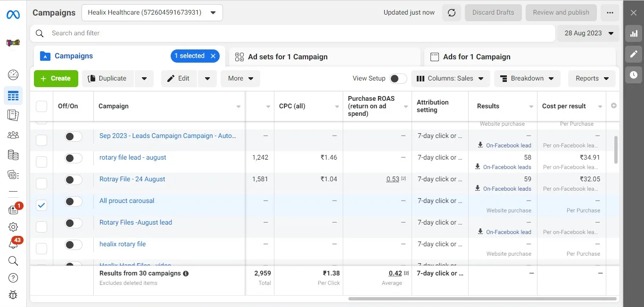Open the Ads reporting icon in sidebar
This screenshot has height=307, width=644.
pyautogui.click(x=13, y=115)
